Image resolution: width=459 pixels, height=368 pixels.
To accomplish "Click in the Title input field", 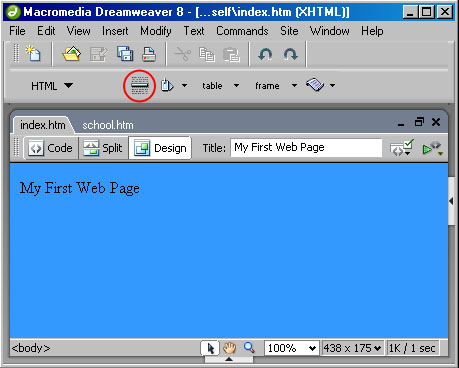I will click(306, 147).
